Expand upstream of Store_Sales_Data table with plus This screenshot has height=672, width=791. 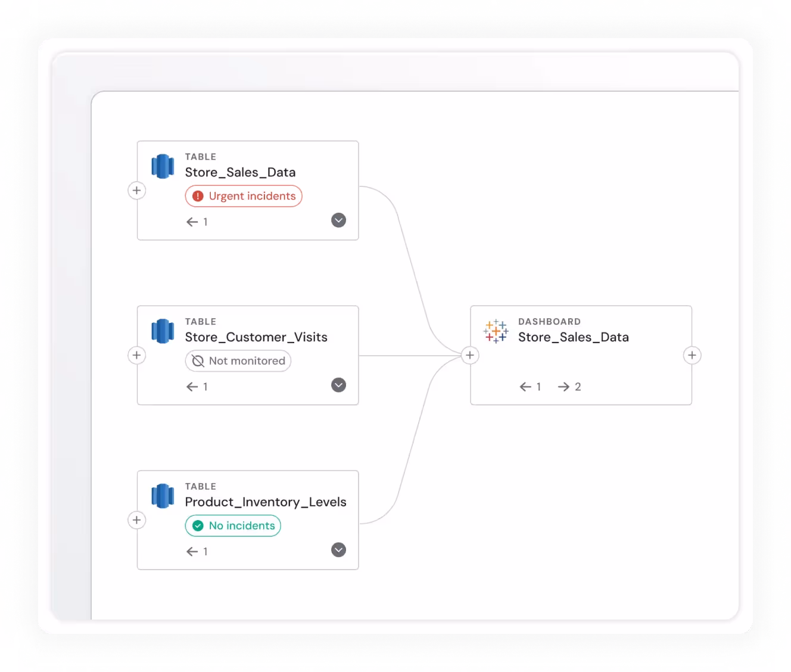click(137, 191)
